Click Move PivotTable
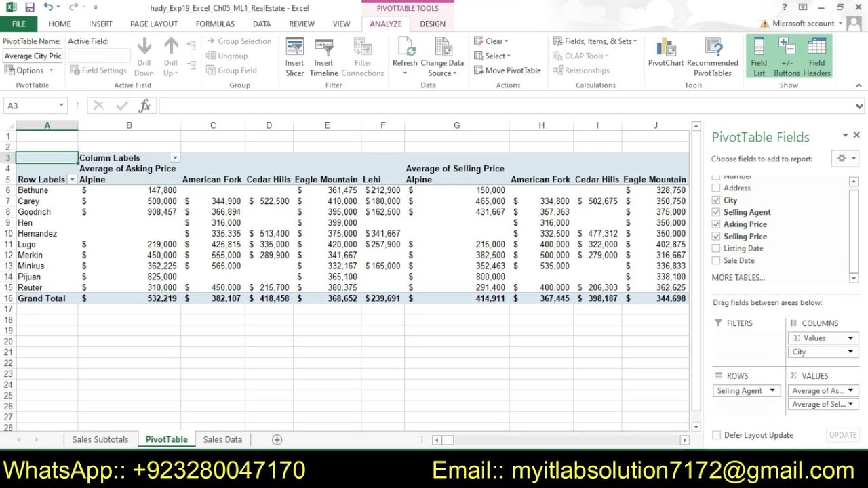The width and height of the screenshot is (868, 488). (507, 70)
